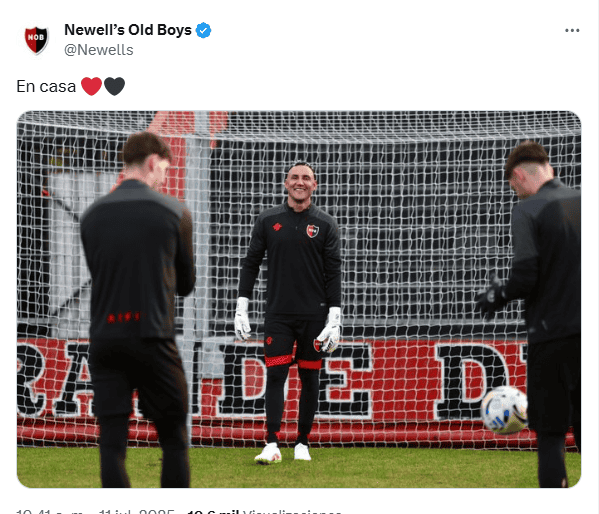Open the Newell's Old Boys profile name

coord(128,30)
